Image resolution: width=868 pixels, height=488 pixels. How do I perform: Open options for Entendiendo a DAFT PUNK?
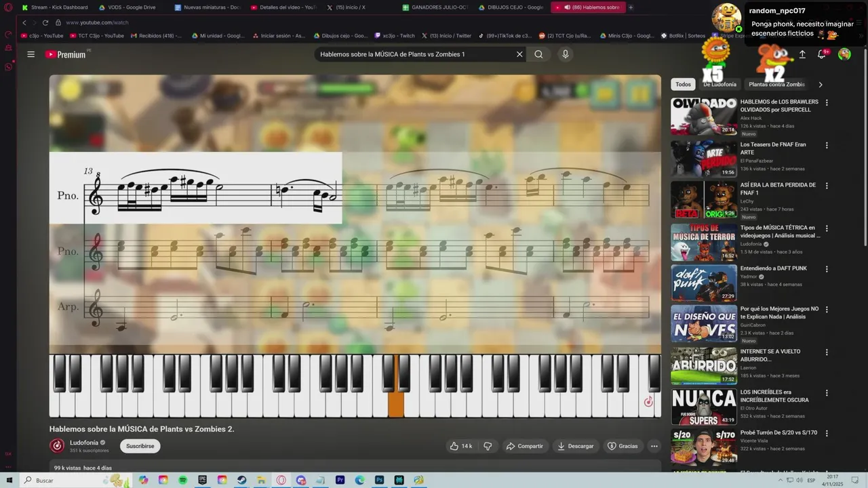point(827,268)
